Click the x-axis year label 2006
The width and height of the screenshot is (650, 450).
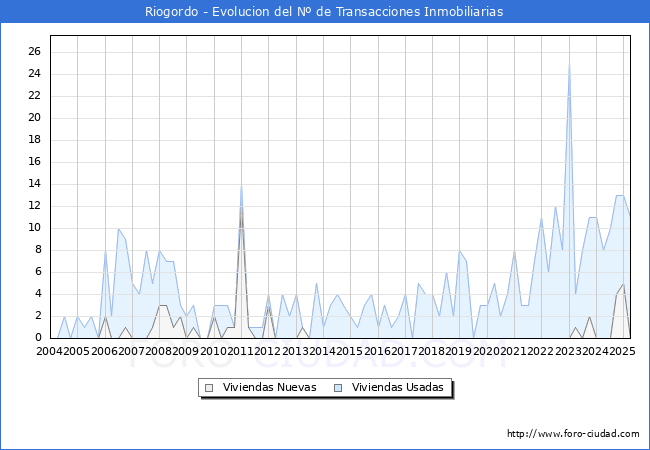104,351
